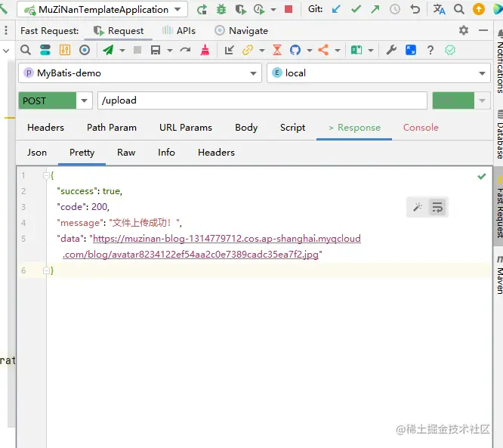This screenshot has width=503, height=448.
Task: Send request with green paper plane
Action: coord(108,50)
